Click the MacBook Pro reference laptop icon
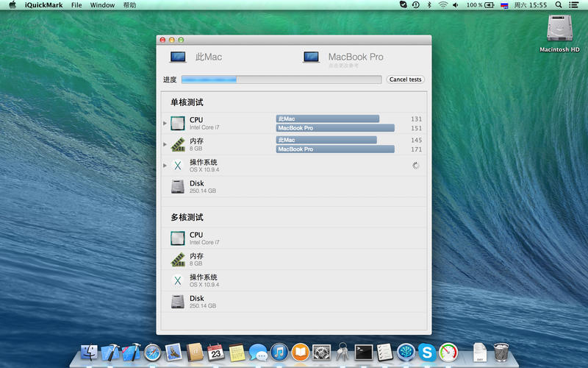588x368 pixels. click(x=311, y=57)
